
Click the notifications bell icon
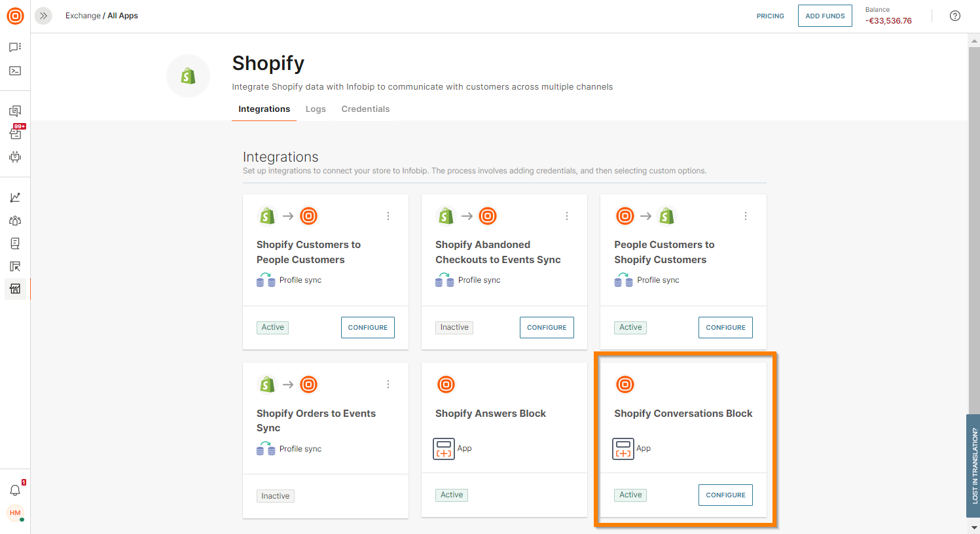(15, 490)
